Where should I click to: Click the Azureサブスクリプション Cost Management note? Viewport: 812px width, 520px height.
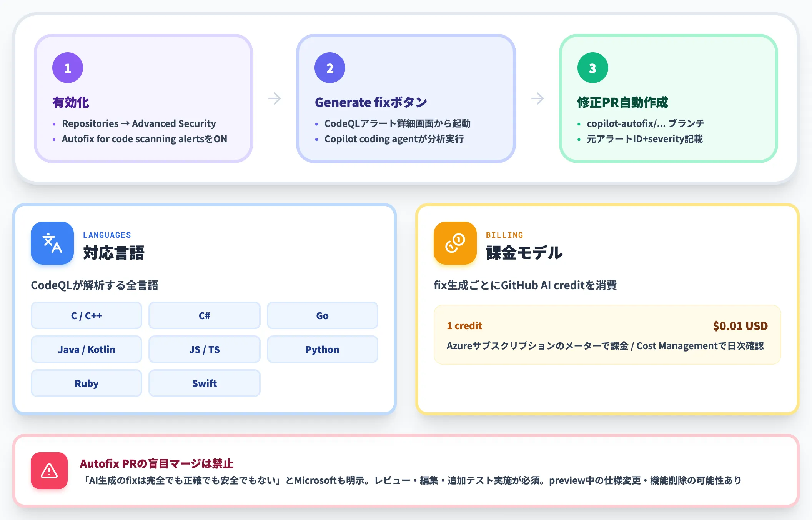pos(605,346)
